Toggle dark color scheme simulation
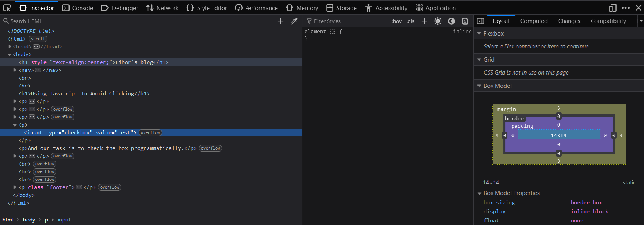Image resolution: width=644 pixels, height=225 pixels. point(452,21)
